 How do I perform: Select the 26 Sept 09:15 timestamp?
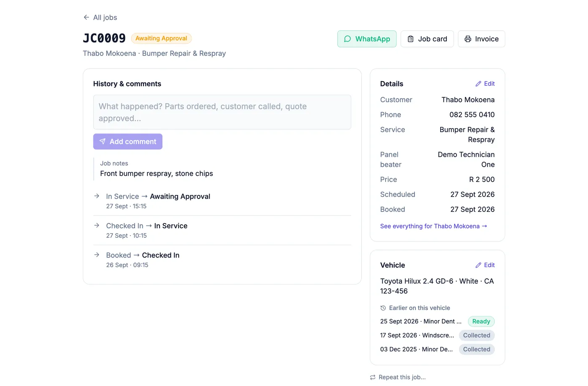click(x=127, y=265)
